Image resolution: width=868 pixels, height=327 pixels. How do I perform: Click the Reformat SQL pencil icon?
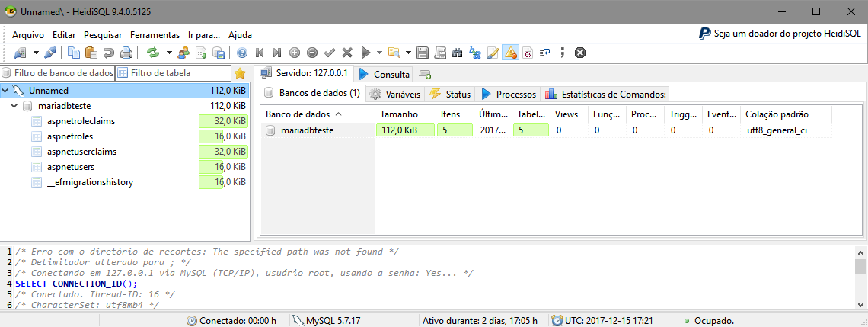(x=493, y=53)
